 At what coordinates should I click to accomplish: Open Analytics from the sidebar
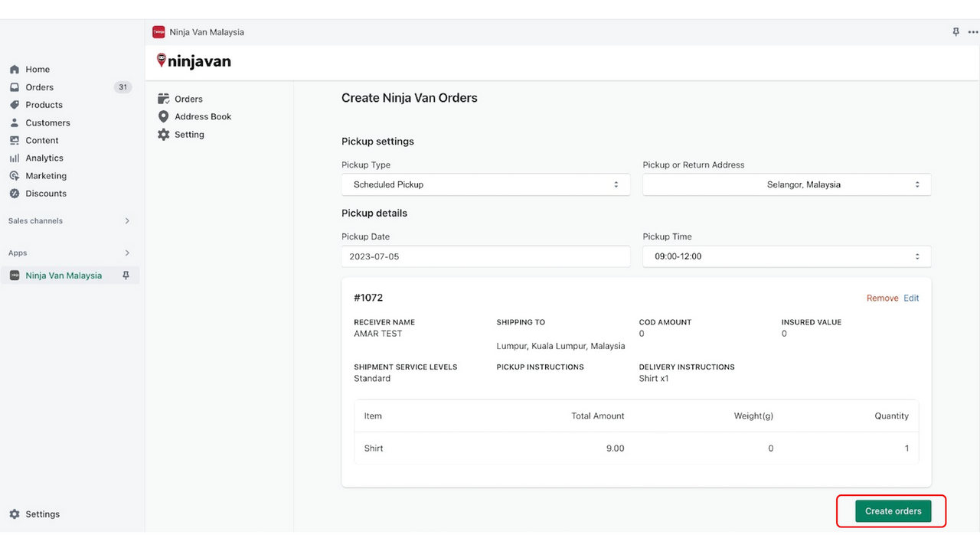click(45, 158)
